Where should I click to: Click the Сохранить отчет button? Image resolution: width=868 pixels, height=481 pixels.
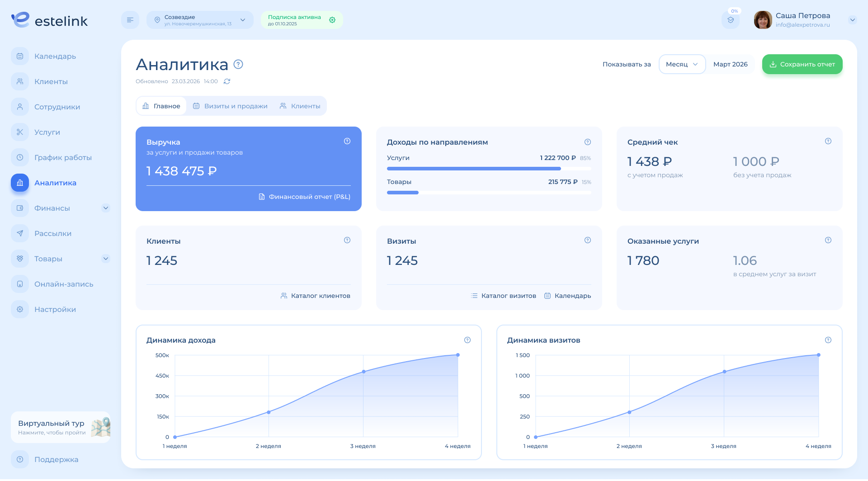[x=802, y=64]
